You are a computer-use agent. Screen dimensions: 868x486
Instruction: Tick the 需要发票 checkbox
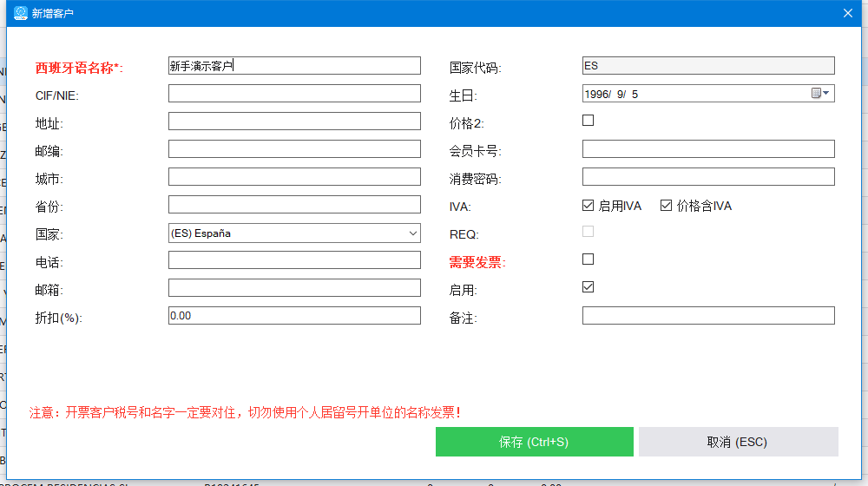coord(588,259)
